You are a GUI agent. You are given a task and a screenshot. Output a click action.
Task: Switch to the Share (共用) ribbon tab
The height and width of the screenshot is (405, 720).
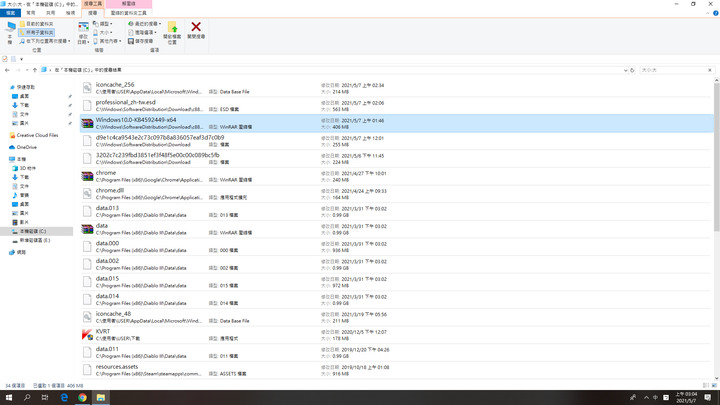pyautogui.click(x=51, y=13)
